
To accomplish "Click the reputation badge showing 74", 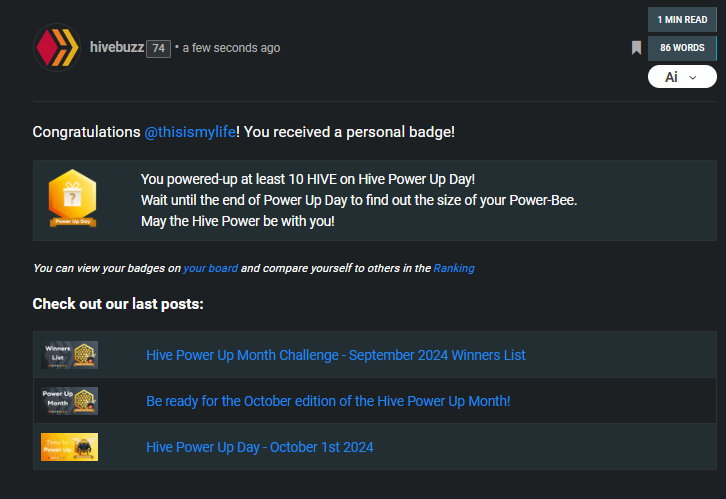I will (x=158, y=49).
